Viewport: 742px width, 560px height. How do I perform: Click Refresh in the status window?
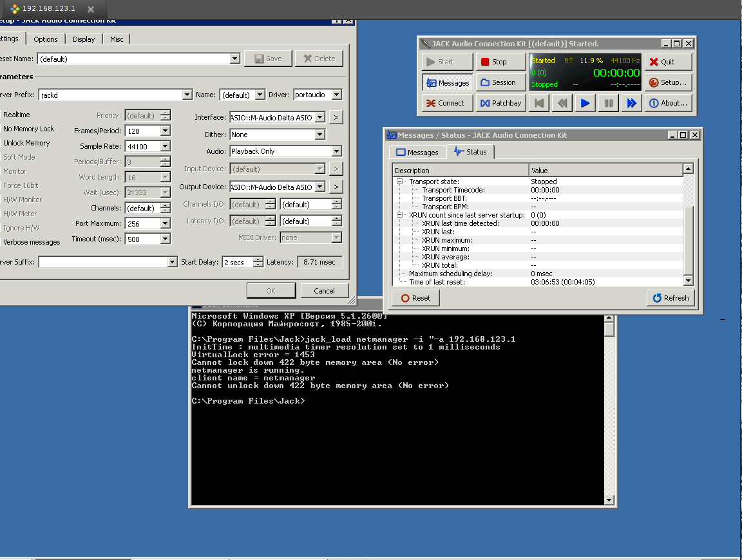[x=671, y=298]
